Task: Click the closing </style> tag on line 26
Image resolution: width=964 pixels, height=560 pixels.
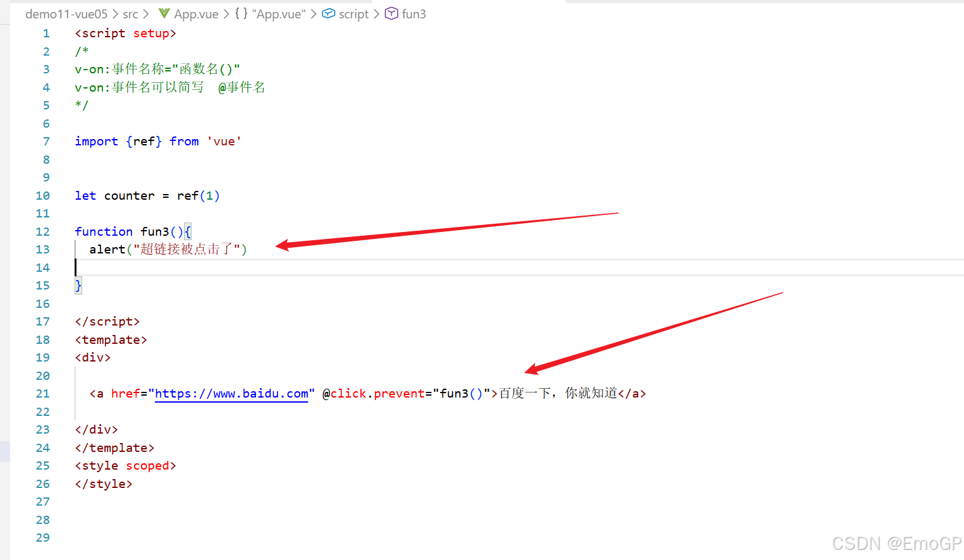Action: [x=104, y=484]
